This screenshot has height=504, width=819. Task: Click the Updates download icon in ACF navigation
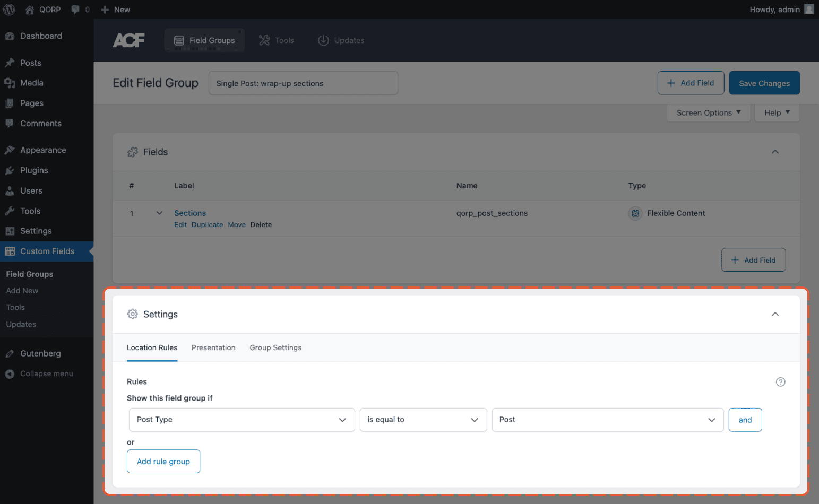pyautogui.click(x=323, y=40)
